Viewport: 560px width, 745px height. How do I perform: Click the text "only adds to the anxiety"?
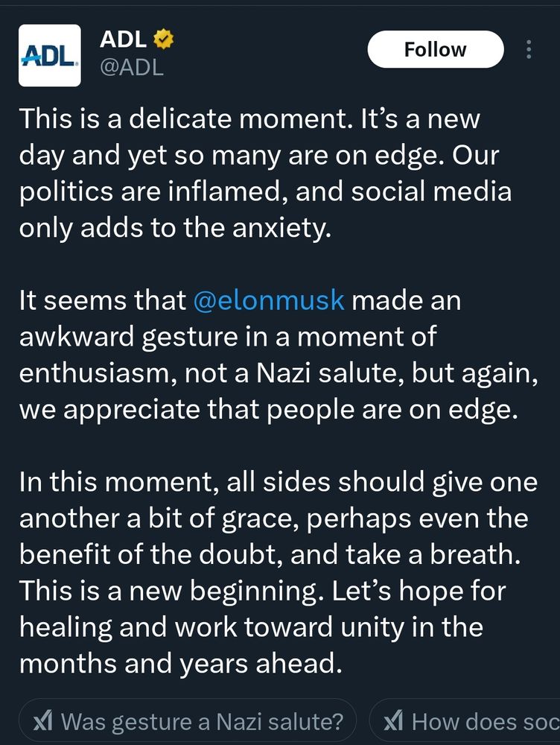pos(174,227)
